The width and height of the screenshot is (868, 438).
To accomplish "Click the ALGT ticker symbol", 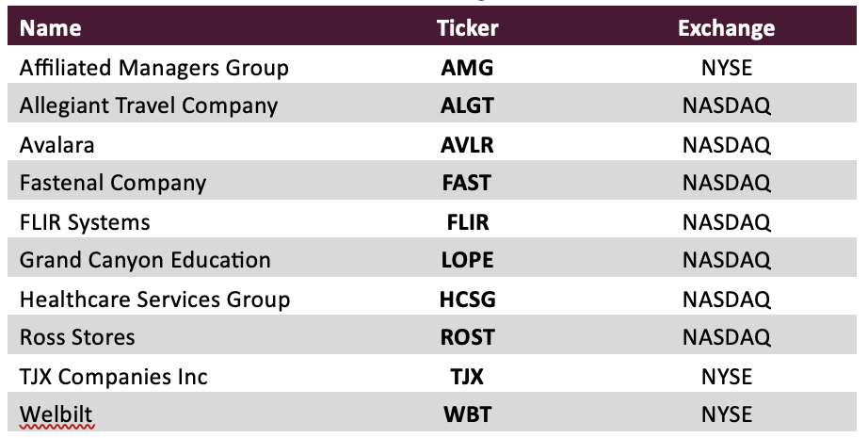I will pyautogui.click(x=467, y=105).
